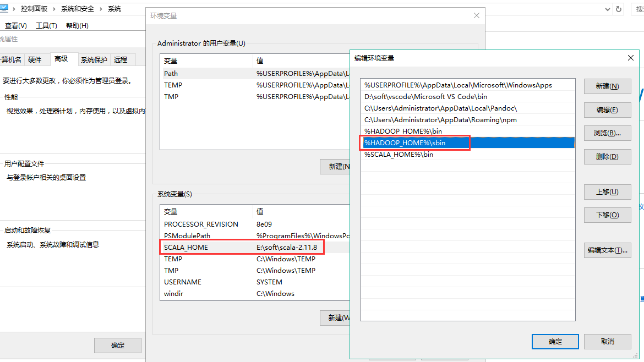Select the Roaming\npm path entry
The height and width of the screenshot is (362, 644).
pos(467,119)
